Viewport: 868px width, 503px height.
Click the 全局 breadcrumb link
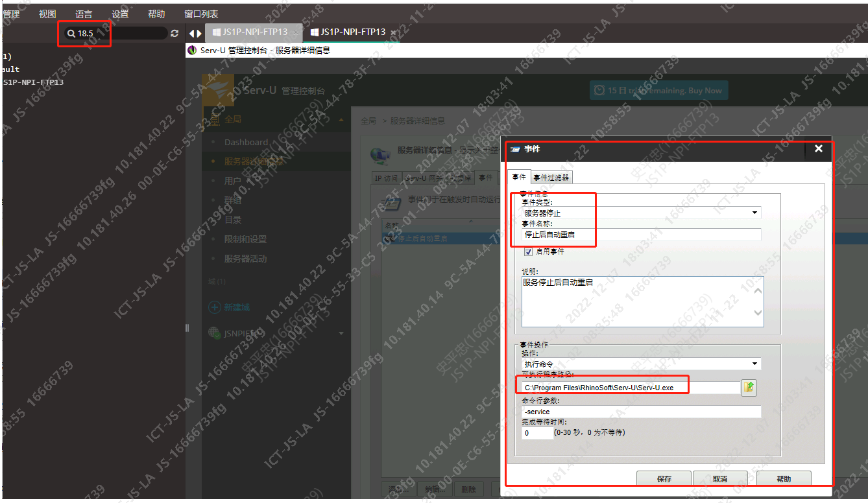[x=368, y=121]
